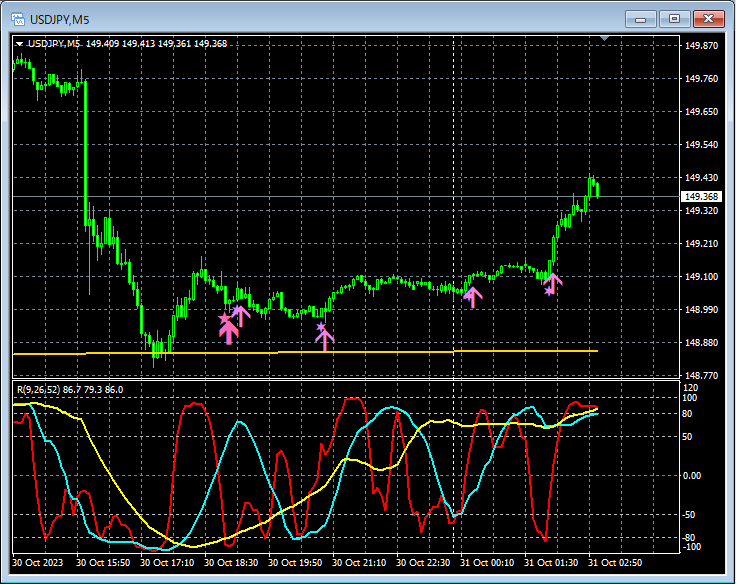Image resolution: width=737 pixels, height=584 pixels.
Task: Click the 149.100 price scale label
Action: pyautogui.click(x=701, y=277)
